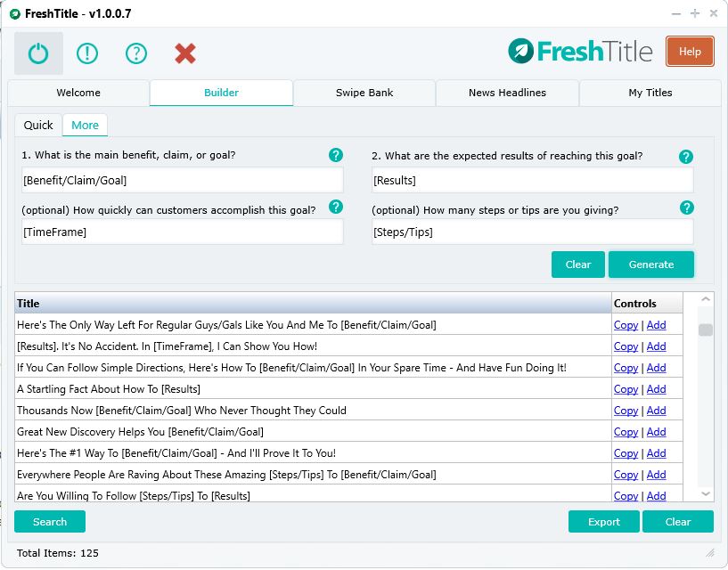The width and height of the screenshot is (728, 570).
Task: Select the Builder tab
Action: click(x=222, y=93)
